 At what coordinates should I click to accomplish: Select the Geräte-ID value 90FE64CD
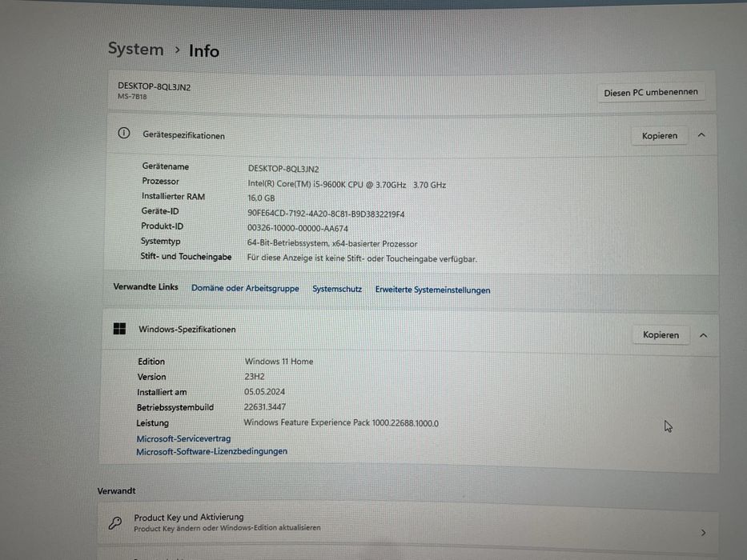tap(326, 214)
